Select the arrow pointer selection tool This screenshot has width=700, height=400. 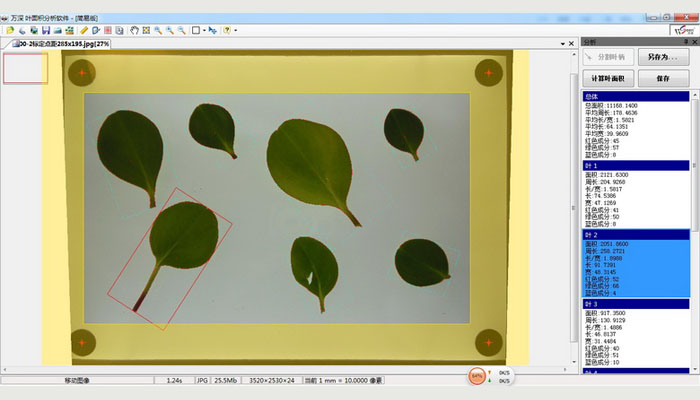[x=213, y=30]
